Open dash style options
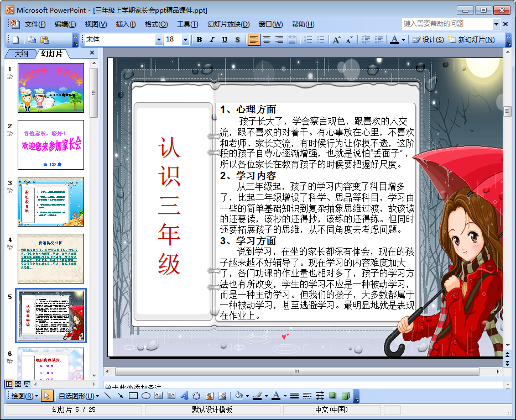Viewport: 516px width, 420px height. pos(307,396)
